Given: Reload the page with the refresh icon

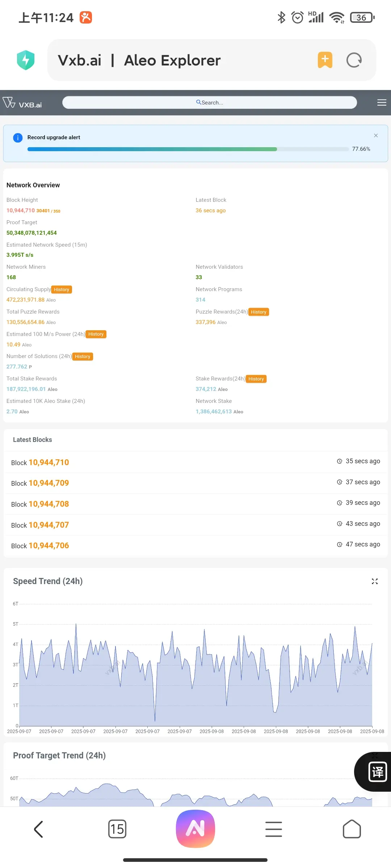Looking at the screenshot, I should (354, 60).
